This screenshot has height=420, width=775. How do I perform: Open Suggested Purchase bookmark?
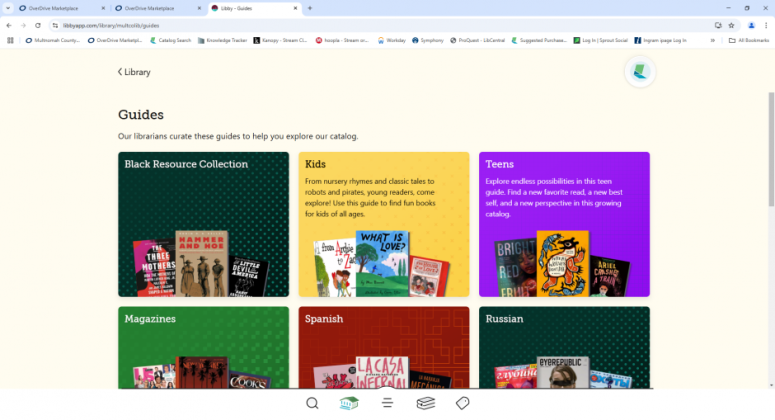(539, 41)
